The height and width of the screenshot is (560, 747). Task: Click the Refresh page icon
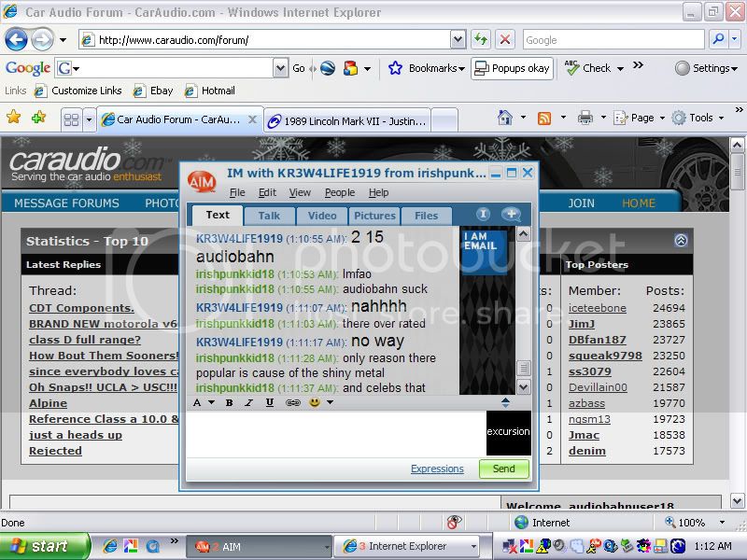[x=481, y=39]
